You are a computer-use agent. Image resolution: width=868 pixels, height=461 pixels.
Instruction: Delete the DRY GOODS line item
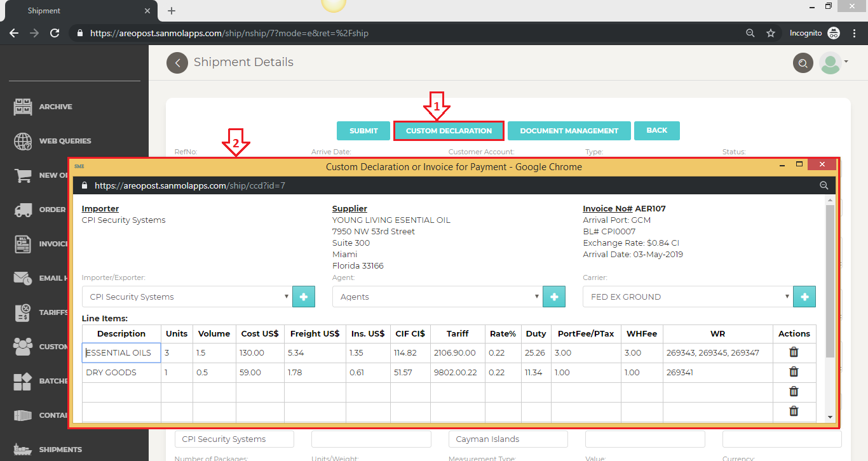click(794, 372)
